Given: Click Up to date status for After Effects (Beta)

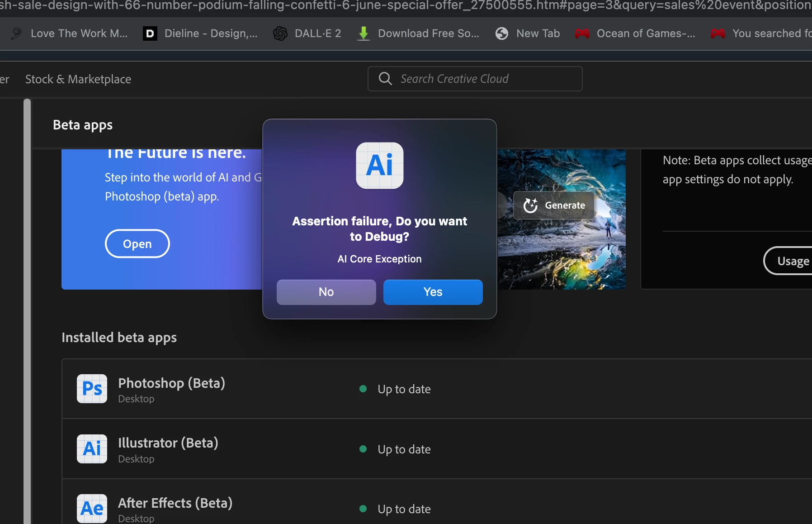Looking at the screenshot, I should (x=404, y=509).
